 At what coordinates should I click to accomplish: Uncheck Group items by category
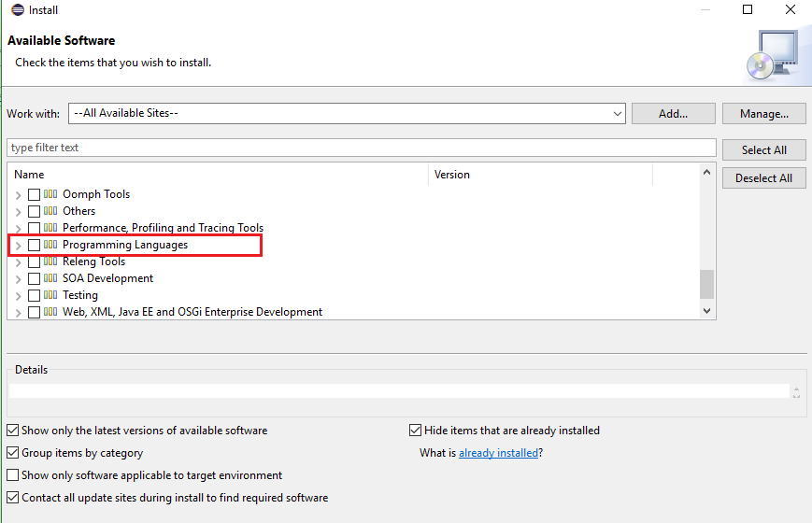(x=12, y=453)
